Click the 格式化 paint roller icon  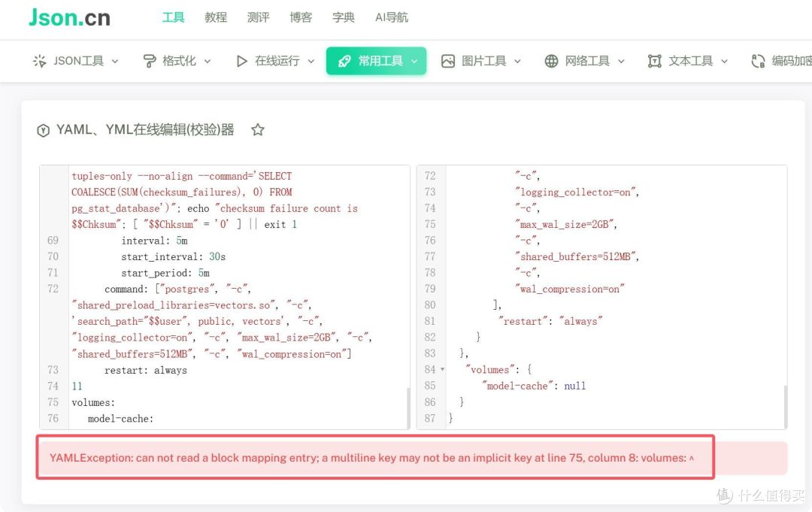(149, 61)
